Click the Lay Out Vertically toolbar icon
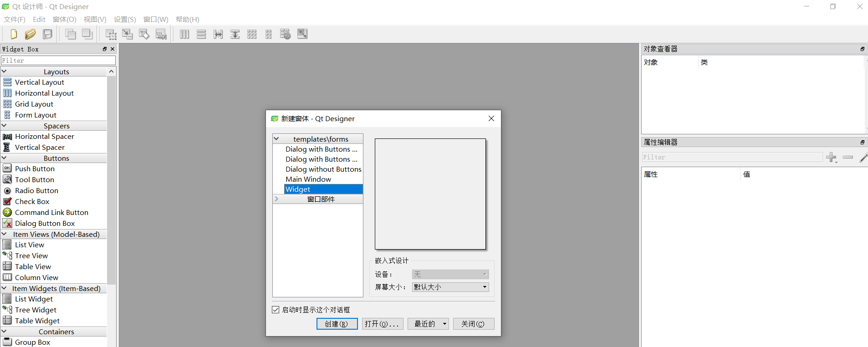The height and width of the screenshot is (347, 868). [x=201, y=34]
